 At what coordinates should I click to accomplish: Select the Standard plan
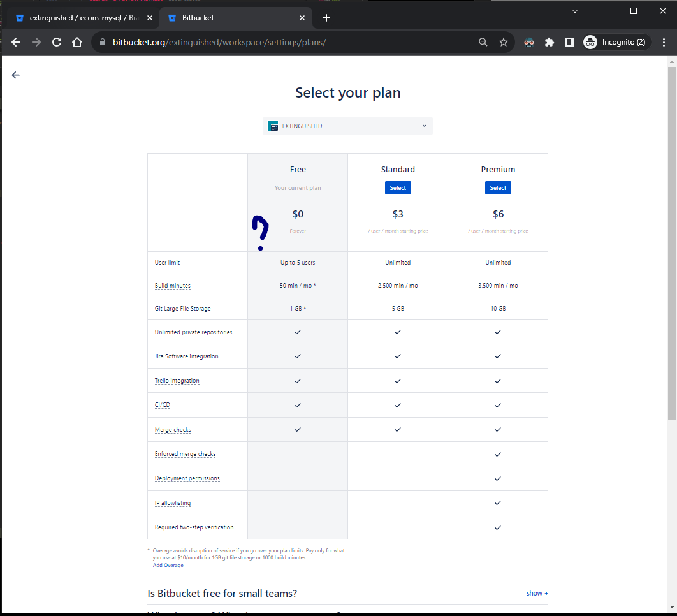point(398,188)
